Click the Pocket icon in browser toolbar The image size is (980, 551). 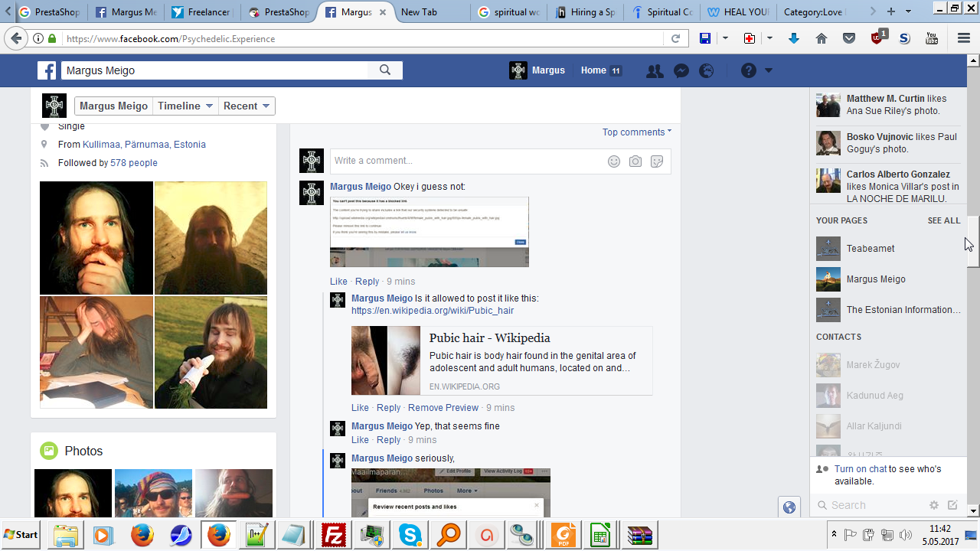point(849,38)
